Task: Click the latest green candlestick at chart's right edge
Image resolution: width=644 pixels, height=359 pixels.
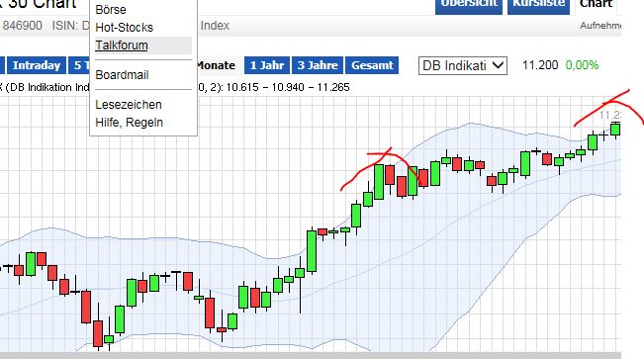Action: coord(615,129)
